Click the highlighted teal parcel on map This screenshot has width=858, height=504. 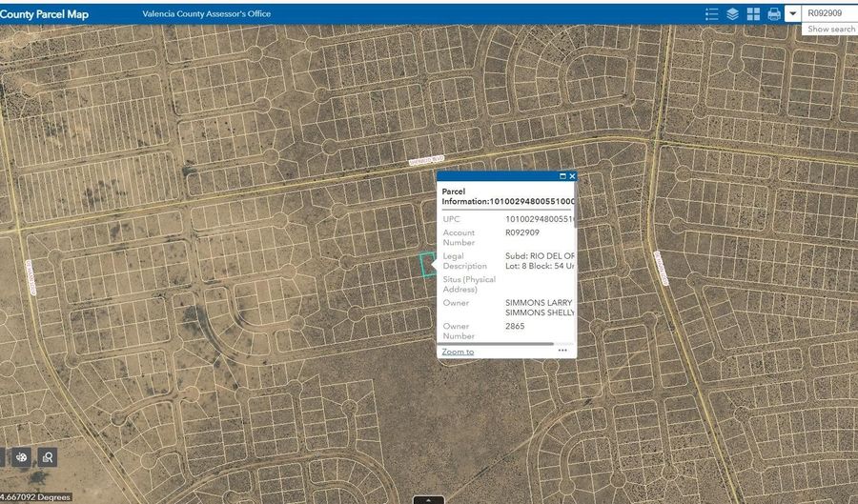coord(428,265)
